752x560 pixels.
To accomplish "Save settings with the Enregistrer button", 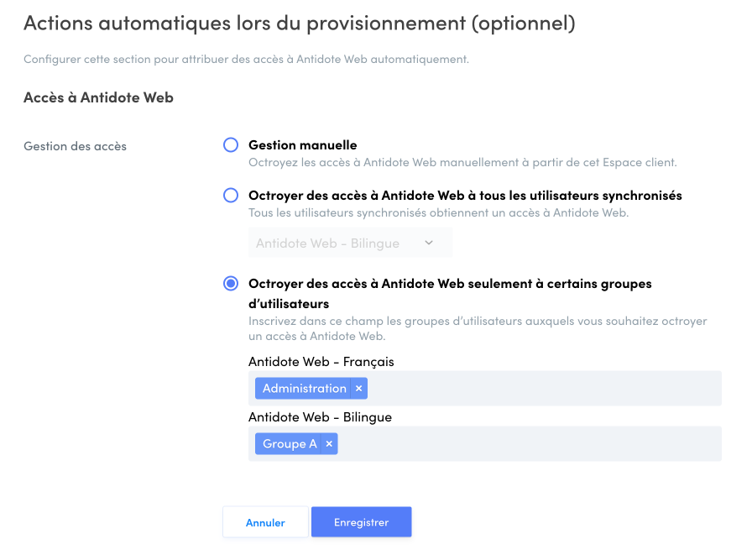I will [x=361, y=522].
